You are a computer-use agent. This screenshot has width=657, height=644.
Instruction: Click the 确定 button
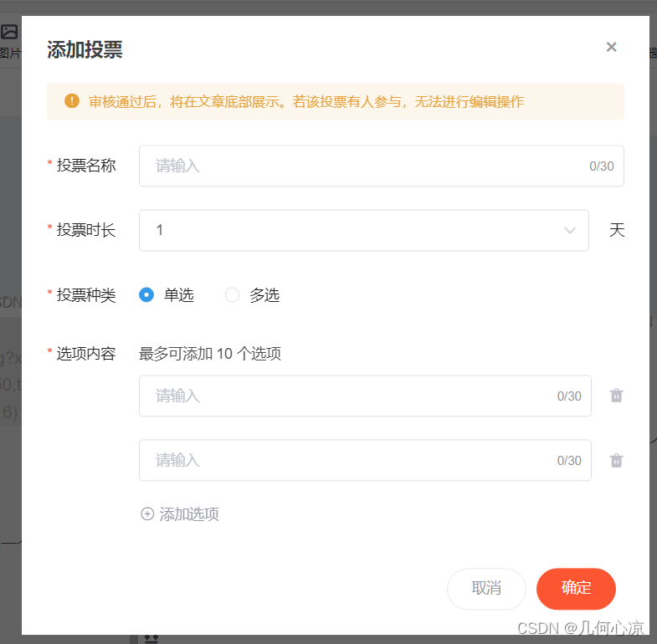point(576,588)
